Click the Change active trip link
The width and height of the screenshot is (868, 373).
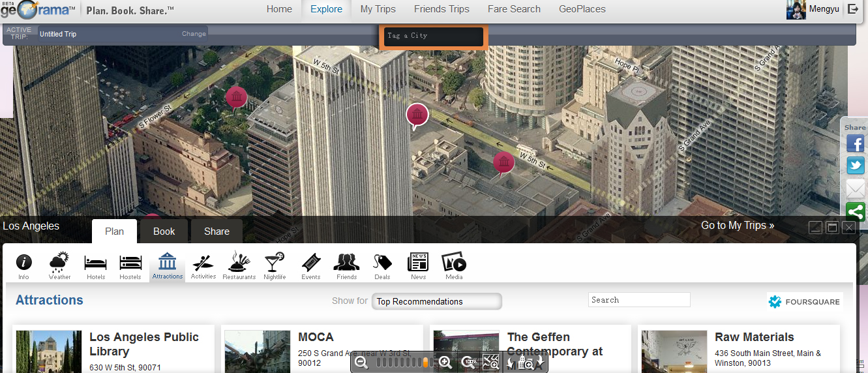click(x=194, y=34)
